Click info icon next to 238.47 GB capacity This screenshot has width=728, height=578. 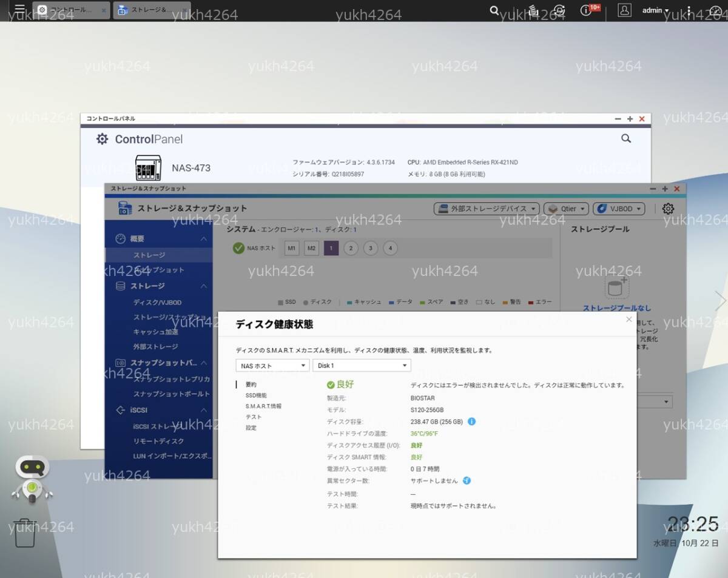pos(471,422)
